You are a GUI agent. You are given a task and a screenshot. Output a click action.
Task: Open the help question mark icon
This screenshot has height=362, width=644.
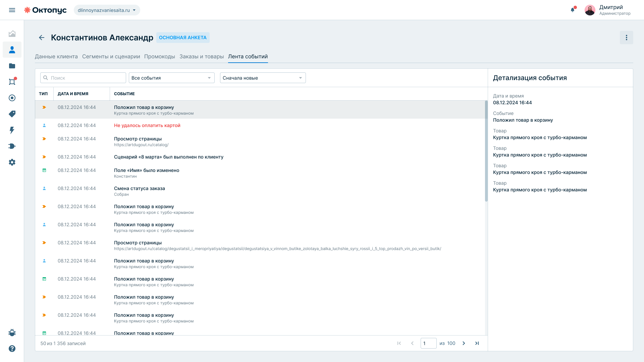click(12, 349)
